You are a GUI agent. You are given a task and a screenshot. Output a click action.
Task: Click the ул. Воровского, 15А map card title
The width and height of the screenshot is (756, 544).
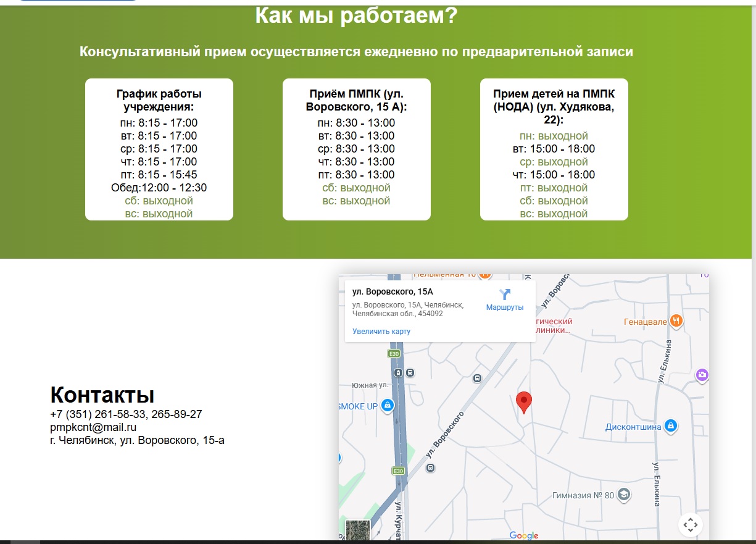[x=393, y=291]
